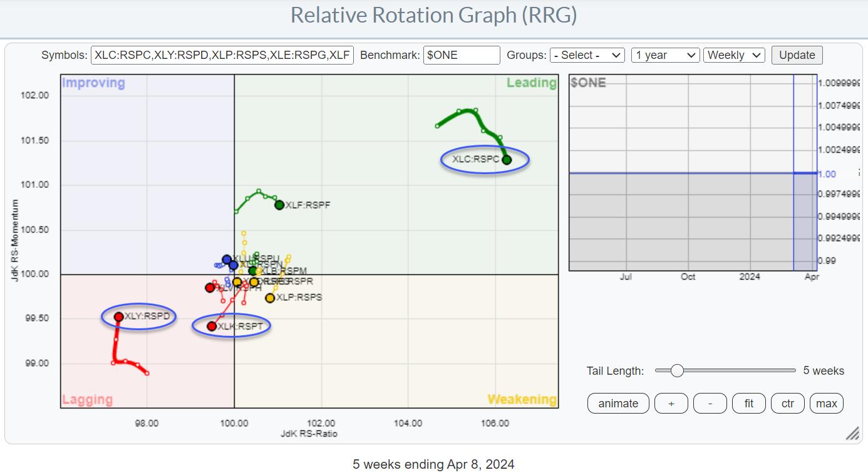The height and width of the screenshot is (475, 868).
Task: Click the blue date marker in $ONE chart
Action: click(x=793, y=172)
